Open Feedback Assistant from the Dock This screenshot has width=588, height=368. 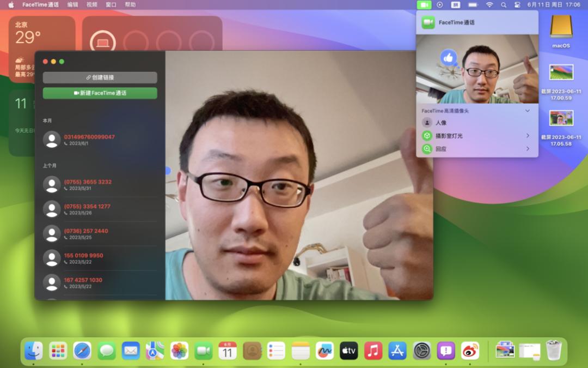[x=446, y=351]
